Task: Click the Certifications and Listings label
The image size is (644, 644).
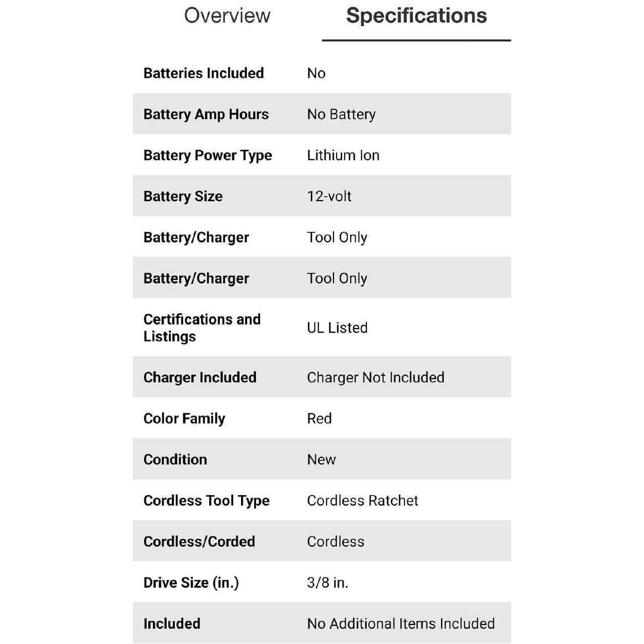Action: pos(202,328)
